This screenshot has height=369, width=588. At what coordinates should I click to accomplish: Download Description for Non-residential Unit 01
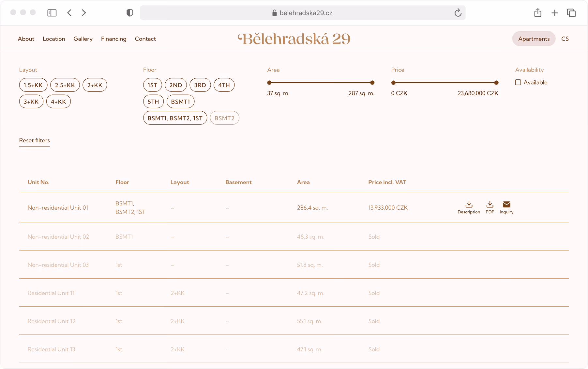469,207
